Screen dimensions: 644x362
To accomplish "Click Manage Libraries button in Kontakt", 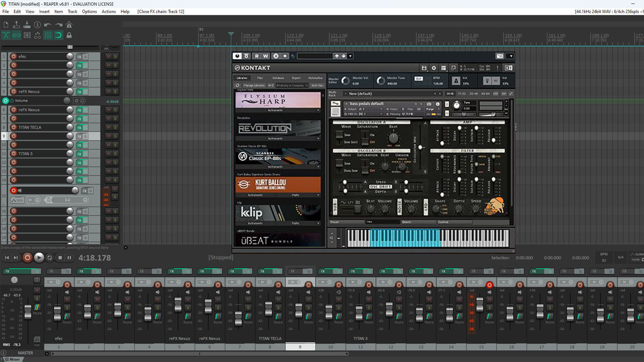I will point(254,86).
